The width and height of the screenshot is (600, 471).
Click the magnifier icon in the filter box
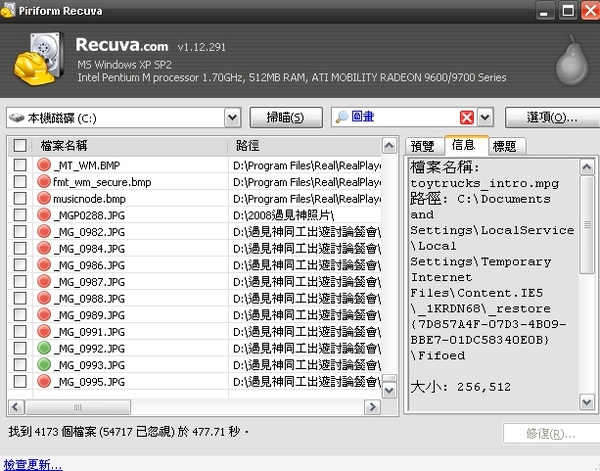pyautogui.click(x=341, y=117)
